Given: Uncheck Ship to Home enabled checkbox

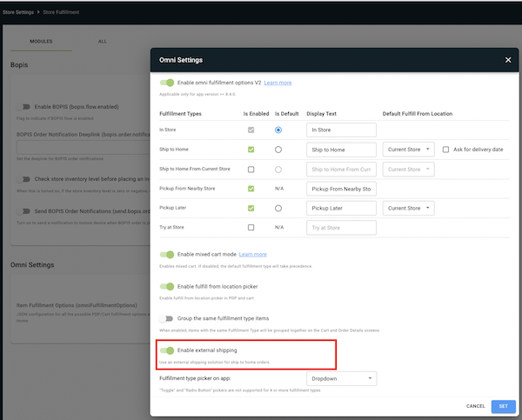Looking at the screenshot, I should click(x=251, y=150).
